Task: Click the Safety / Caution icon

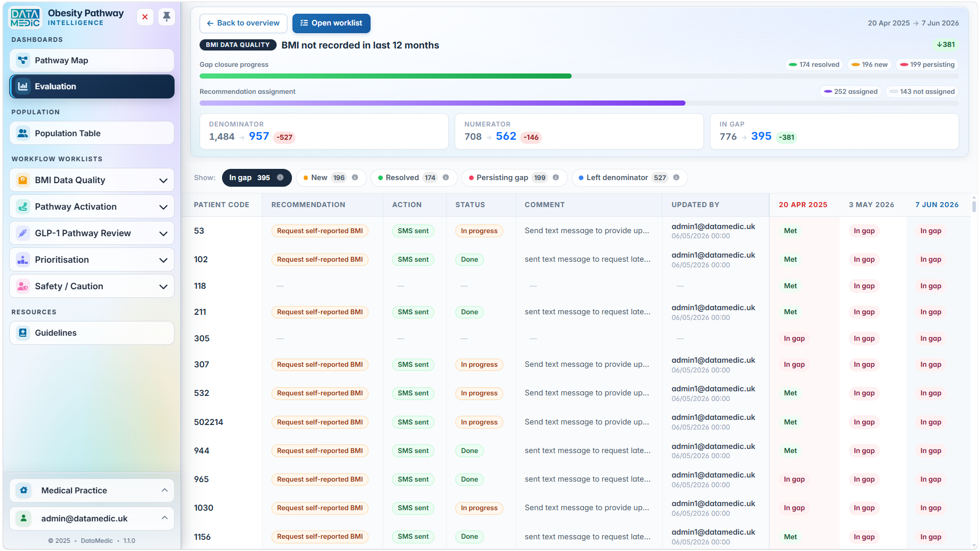Action: point(22,286)
